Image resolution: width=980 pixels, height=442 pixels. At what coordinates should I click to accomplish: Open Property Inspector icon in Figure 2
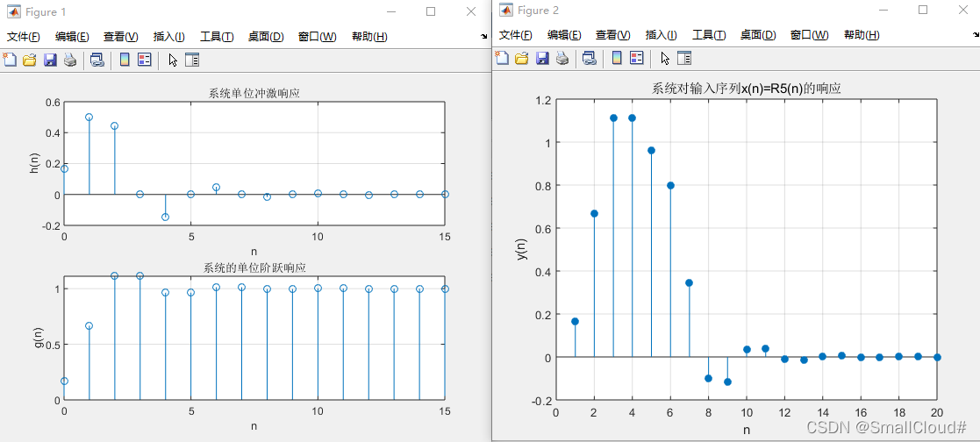click(x=685, y=58)
